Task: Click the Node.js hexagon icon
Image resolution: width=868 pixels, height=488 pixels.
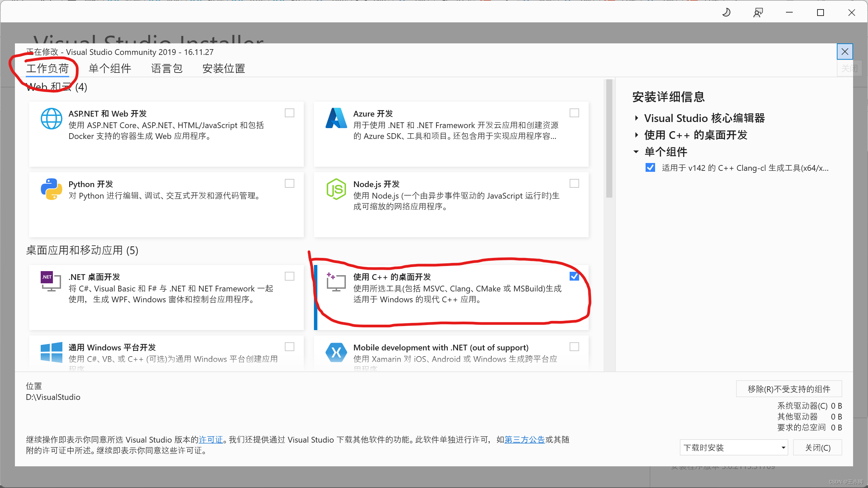Action: [x=336, y=189]
